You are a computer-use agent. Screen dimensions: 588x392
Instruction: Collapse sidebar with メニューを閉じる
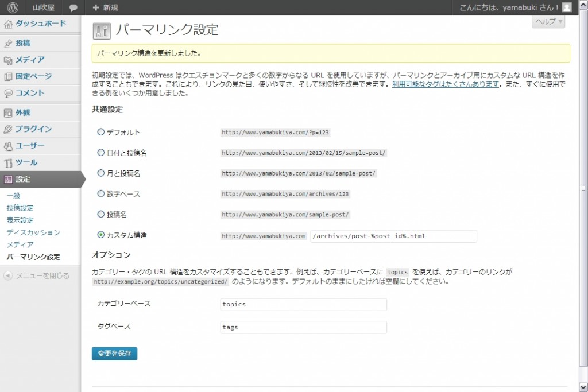tap(42, 275)
